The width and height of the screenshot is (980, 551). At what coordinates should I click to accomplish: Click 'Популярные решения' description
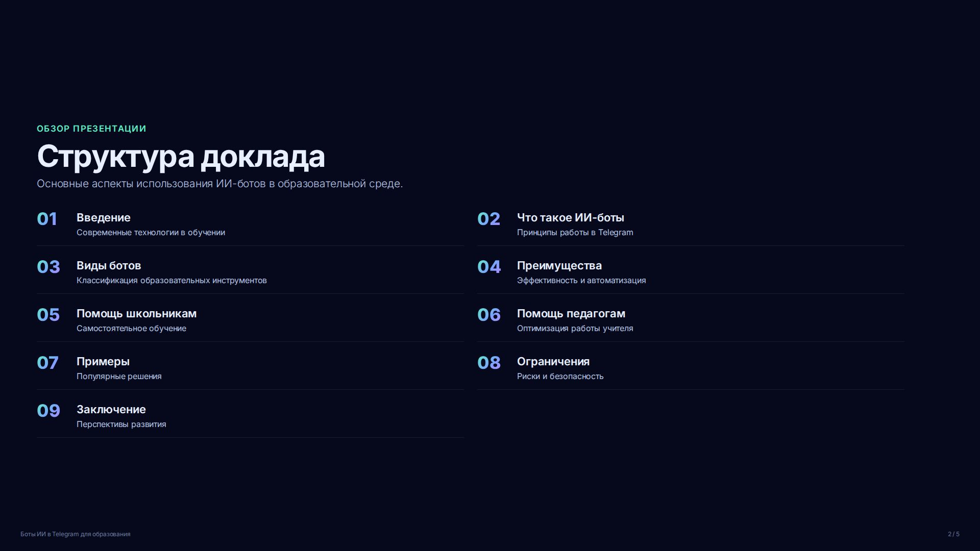(119, 377)
